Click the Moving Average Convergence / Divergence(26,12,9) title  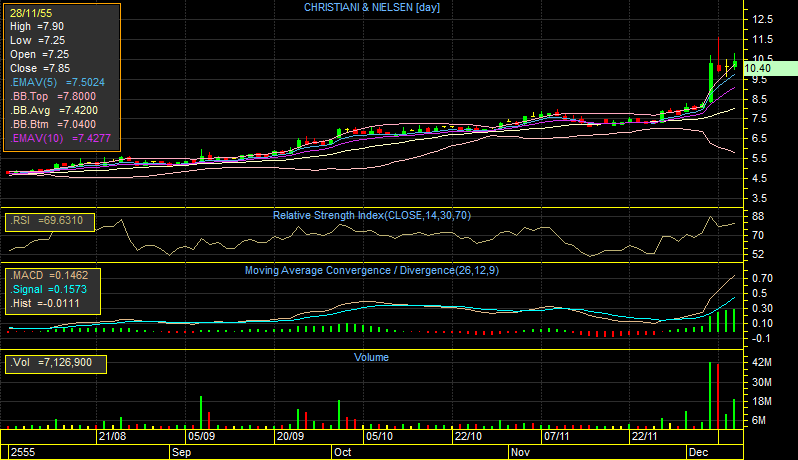pos(372,270)
